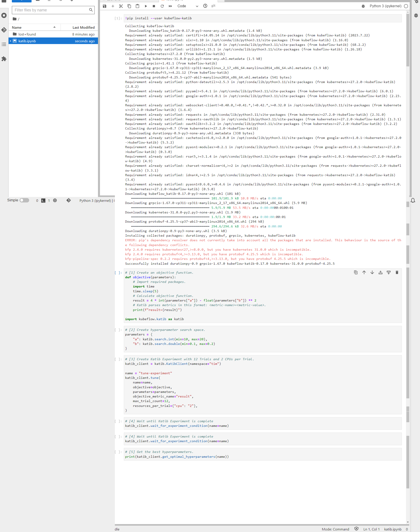
Task: Click the first wait_for_experiment_condition cell
Action: [x=263, y=423]
